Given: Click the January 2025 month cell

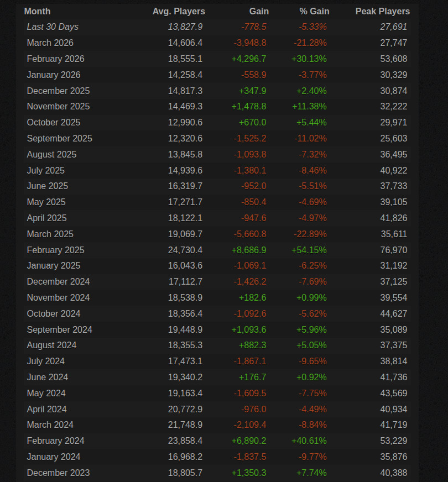Looking at the screenshot, I should [x=54, y=265].
